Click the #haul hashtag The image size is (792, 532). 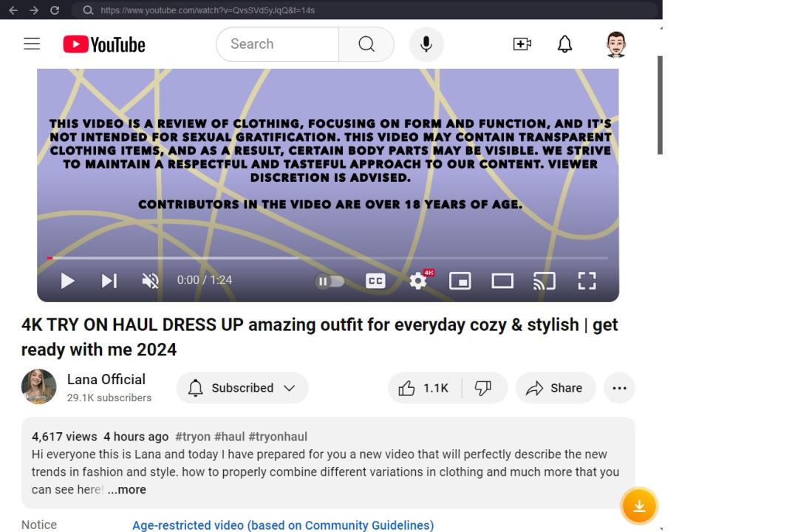pyautogui.click(x=229, y=437)
